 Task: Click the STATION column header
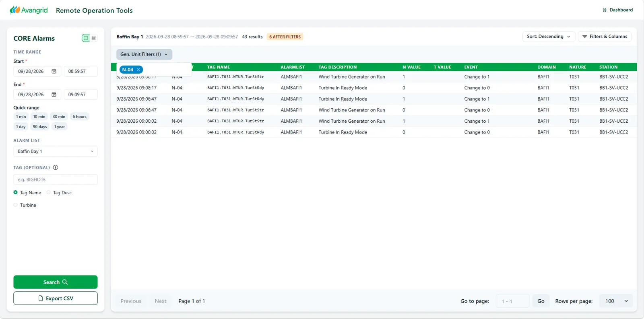(608, 67)
